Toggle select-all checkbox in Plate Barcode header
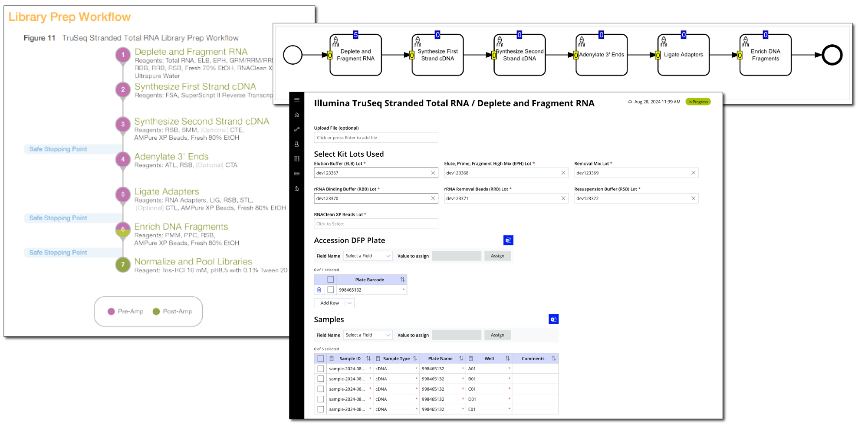868x428 pixels. 331,280
